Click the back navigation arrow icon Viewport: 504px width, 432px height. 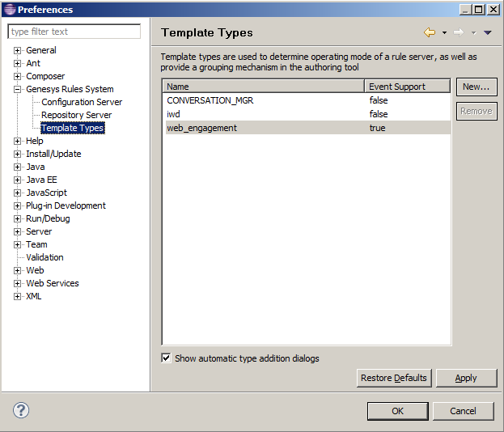pos(430,32)
